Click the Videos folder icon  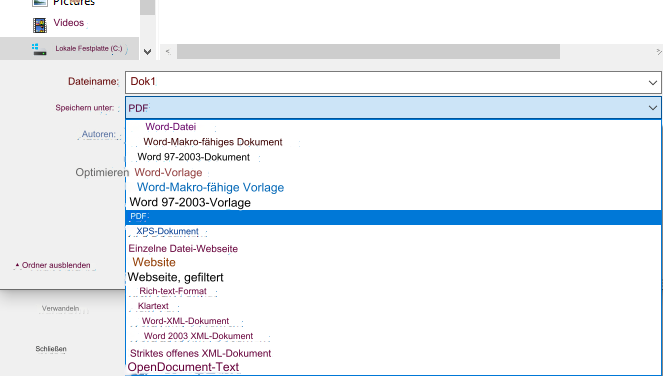point(40,25)
